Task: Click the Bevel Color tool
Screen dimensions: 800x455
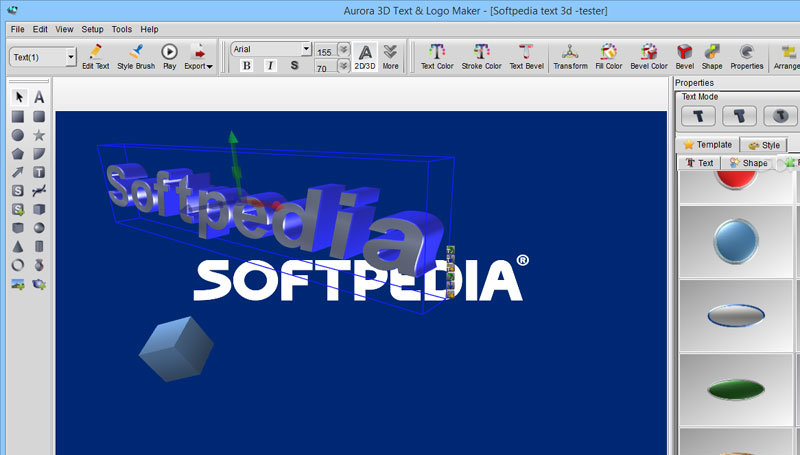Action: 648,57
